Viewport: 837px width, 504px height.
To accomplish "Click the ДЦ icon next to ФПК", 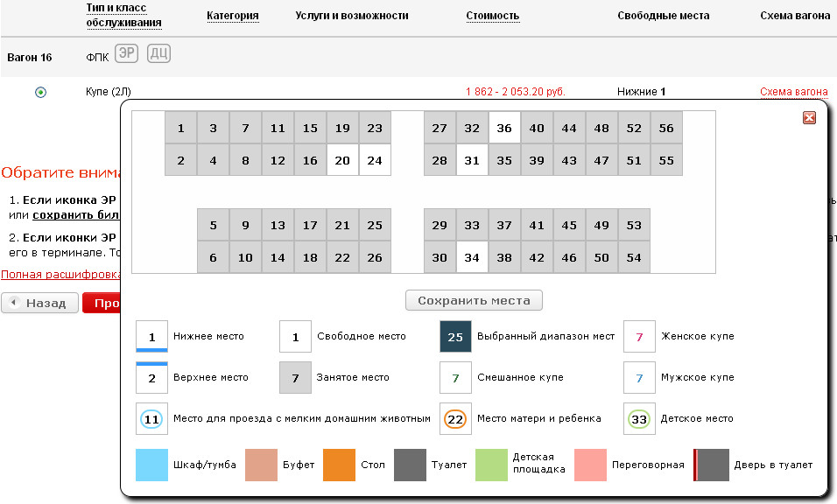I will tap(158, 54).
